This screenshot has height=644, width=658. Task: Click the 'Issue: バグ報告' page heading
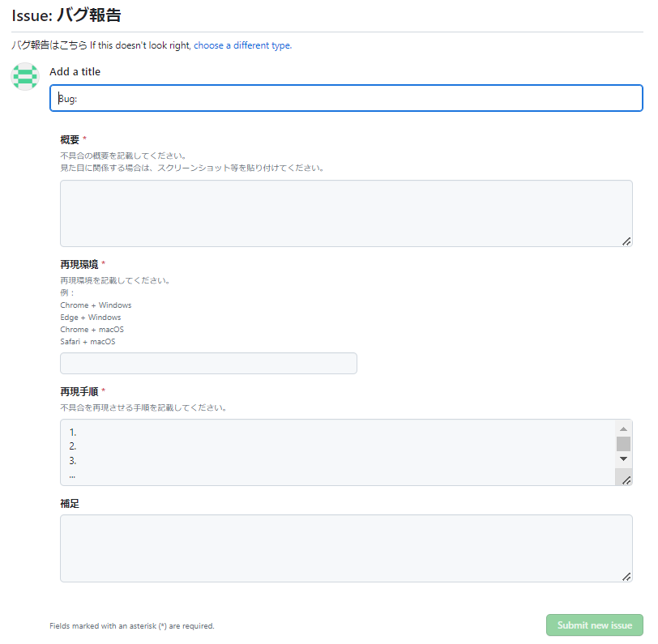tap(66, 15)
